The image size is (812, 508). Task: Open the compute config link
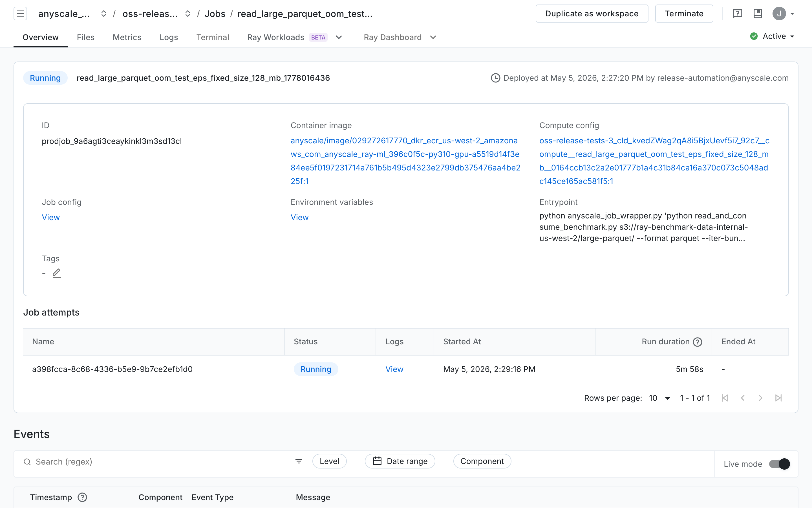654,161
